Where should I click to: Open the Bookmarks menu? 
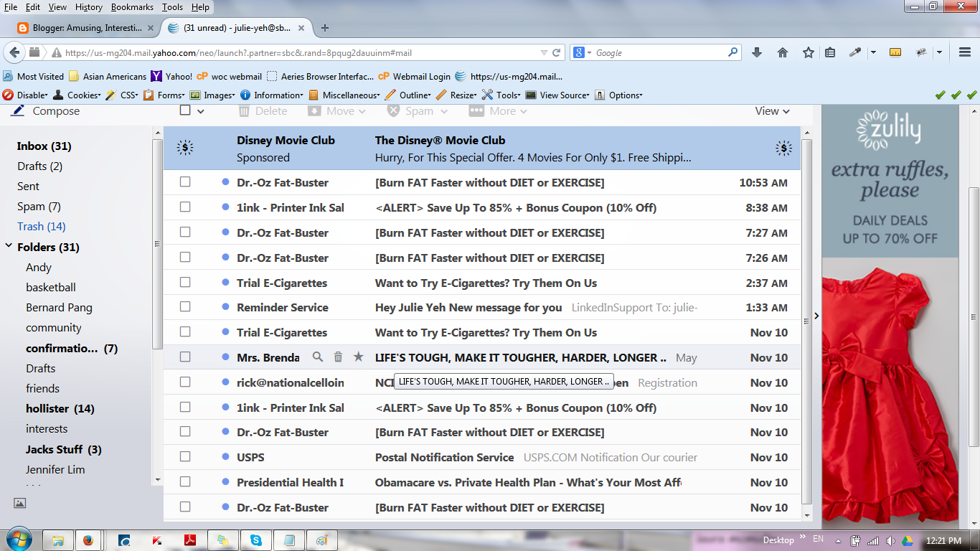point(131,6)
